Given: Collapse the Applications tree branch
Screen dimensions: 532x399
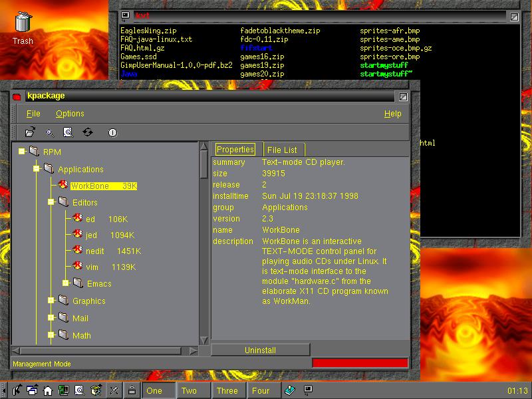Looking at the screenshot, I should 37,169.
